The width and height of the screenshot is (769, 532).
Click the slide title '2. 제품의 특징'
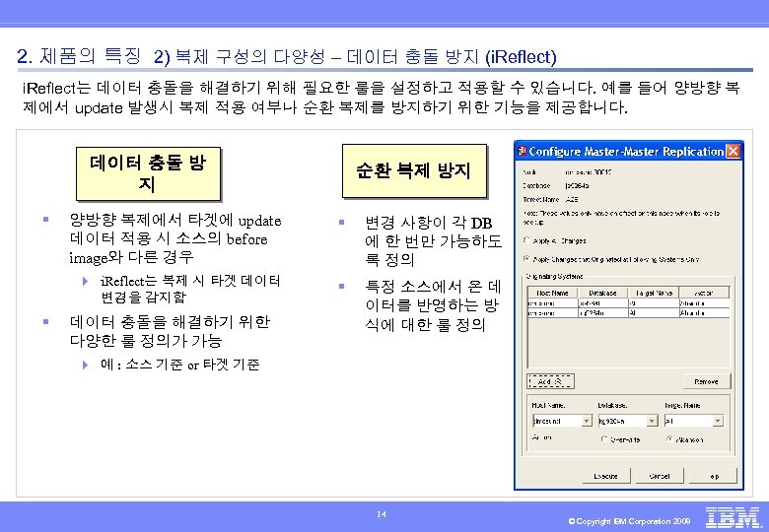tap(79, 56)
